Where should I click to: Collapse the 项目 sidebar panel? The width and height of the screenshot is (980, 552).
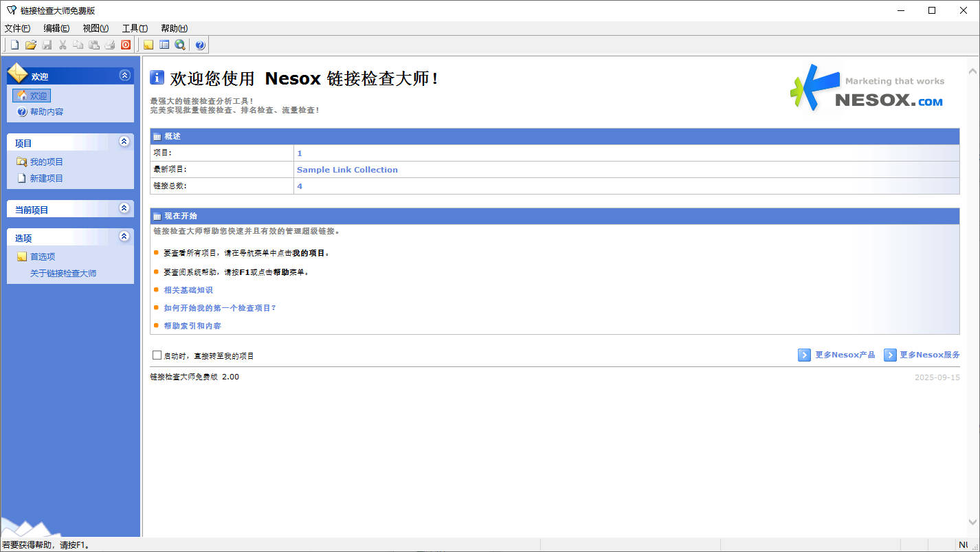click(124, 142)
